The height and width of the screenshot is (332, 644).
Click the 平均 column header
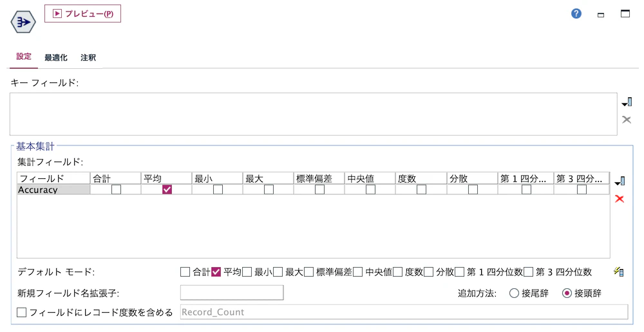[x=166, y=178]
